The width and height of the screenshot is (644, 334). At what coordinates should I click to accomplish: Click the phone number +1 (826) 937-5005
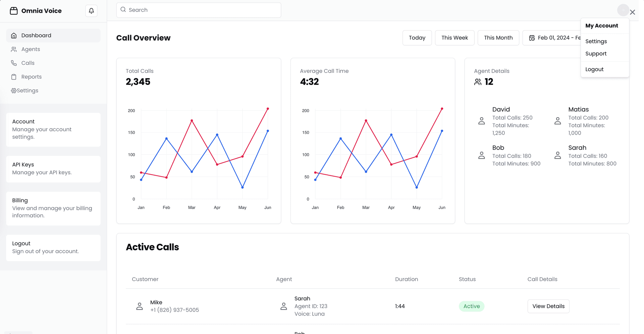tap(174, 310)
